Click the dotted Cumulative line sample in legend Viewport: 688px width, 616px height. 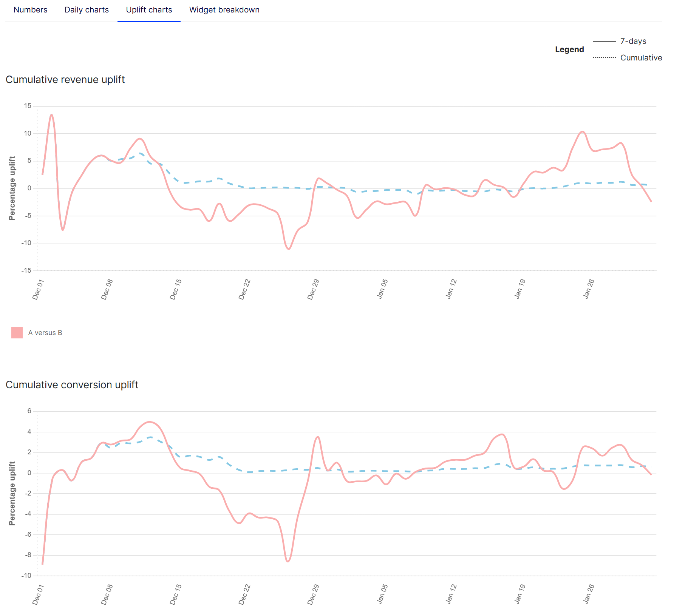[x=604, y=58]
